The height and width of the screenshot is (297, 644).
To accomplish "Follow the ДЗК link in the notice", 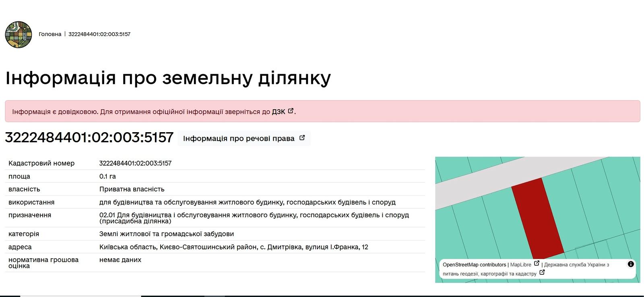I will coord(279,112).
